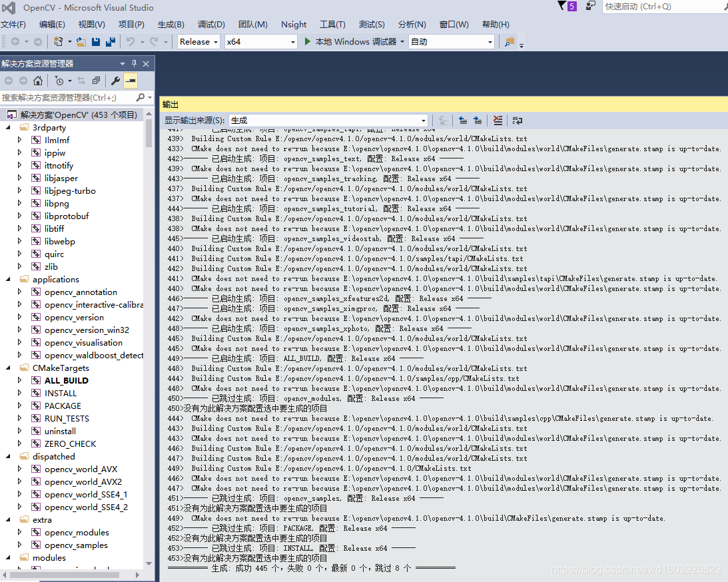The image size is (728, 582).
Task: Select the PACKAGE project
Action: pos(63,406)
